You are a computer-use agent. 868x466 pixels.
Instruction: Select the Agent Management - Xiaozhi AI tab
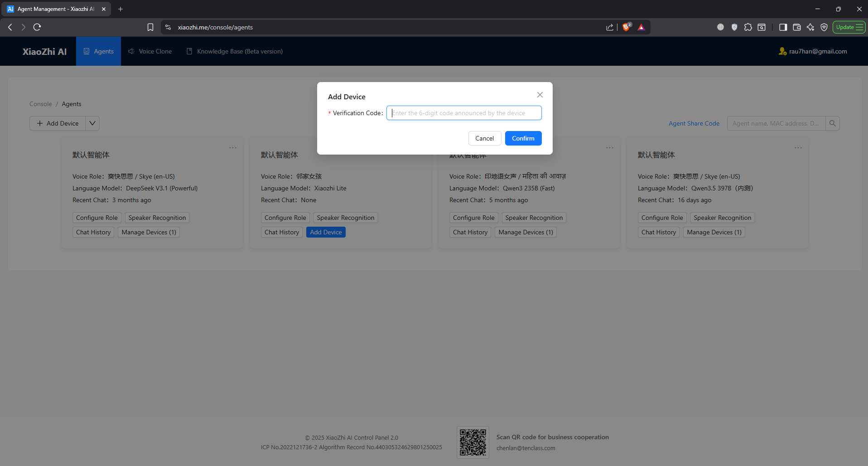(56, 9)
